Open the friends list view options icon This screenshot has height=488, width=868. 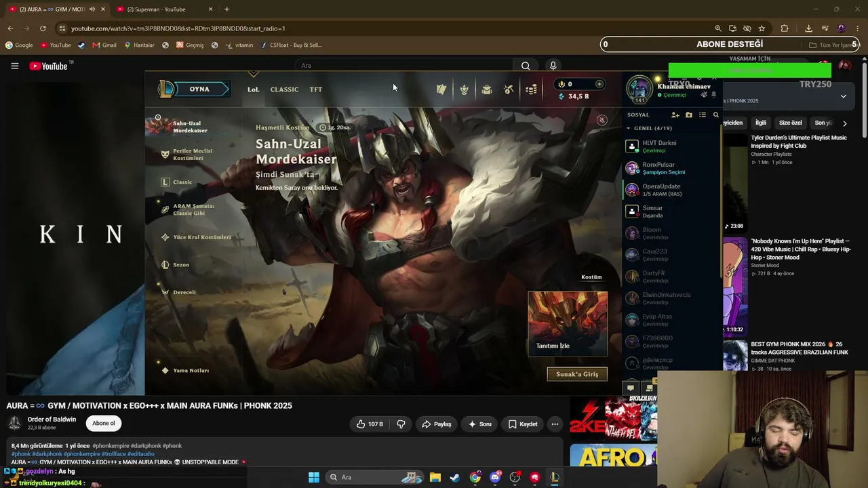click(703, 115)
